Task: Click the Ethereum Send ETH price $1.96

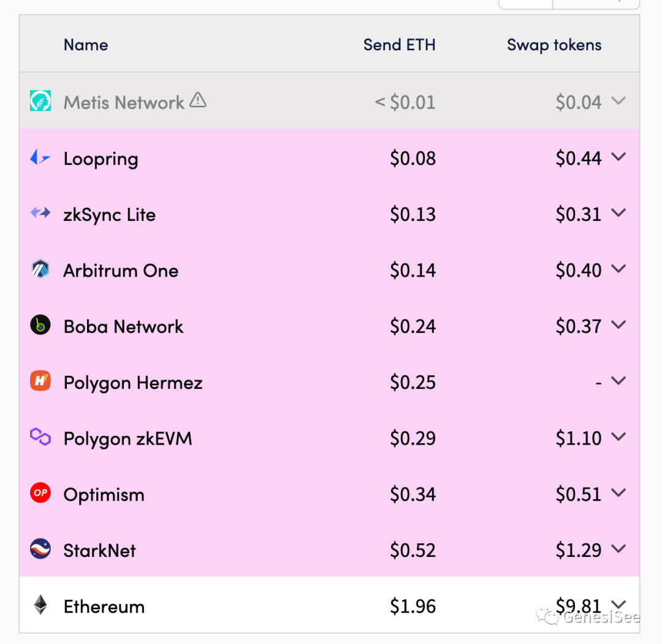Action: [x=413, y=607]
